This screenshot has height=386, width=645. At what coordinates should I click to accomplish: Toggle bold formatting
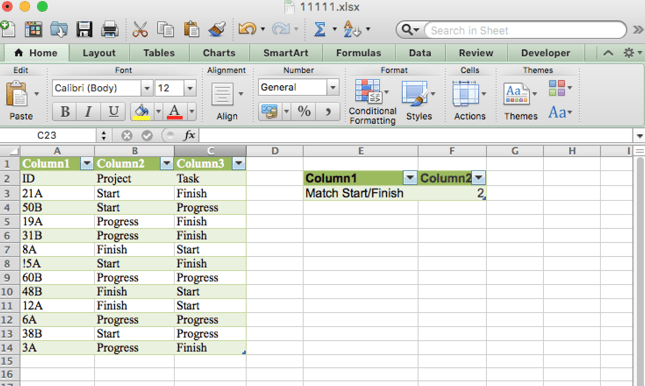[x=65, y=112]
